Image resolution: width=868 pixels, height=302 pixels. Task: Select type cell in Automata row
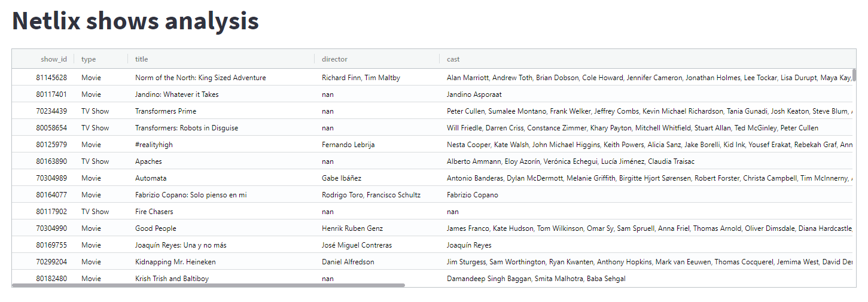pyautogui.click(x=101, y=178)
